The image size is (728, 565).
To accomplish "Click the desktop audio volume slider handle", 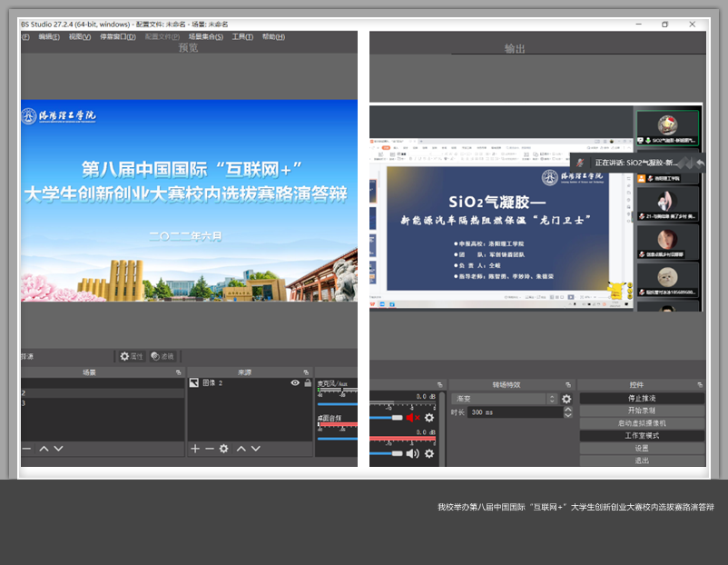I will coord(397,453).
